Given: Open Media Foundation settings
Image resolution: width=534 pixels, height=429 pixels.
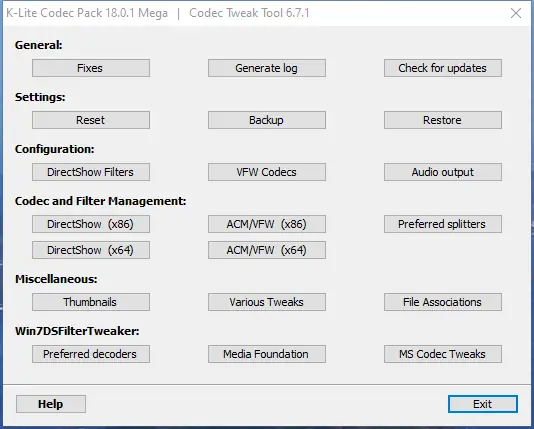Looking at the screenshot, I should coord(267,354).
